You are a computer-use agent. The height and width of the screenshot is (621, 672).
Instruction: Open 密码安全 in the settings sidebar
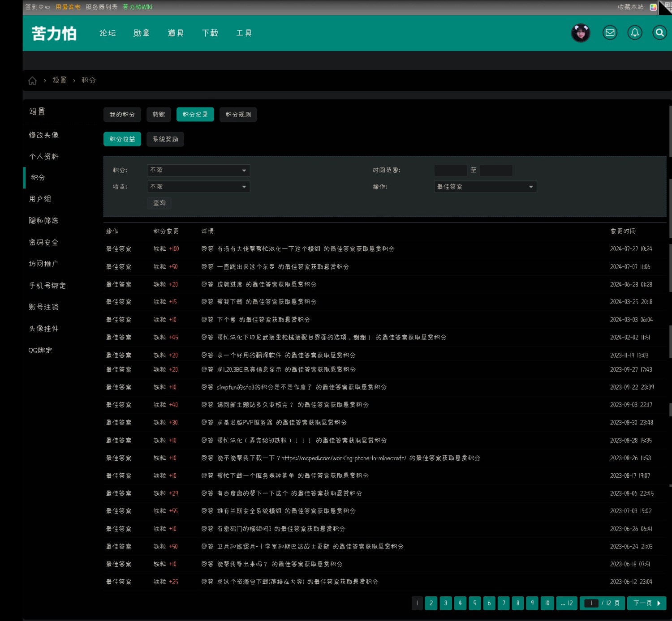(44, 243)
